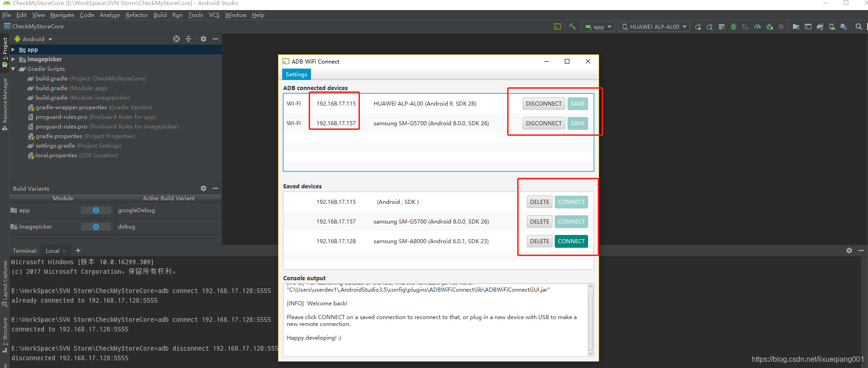This screenshot has width=868, height=368.
Task: Disconnect the samsung SM-G5700 connected device
Action: [544, 123]
